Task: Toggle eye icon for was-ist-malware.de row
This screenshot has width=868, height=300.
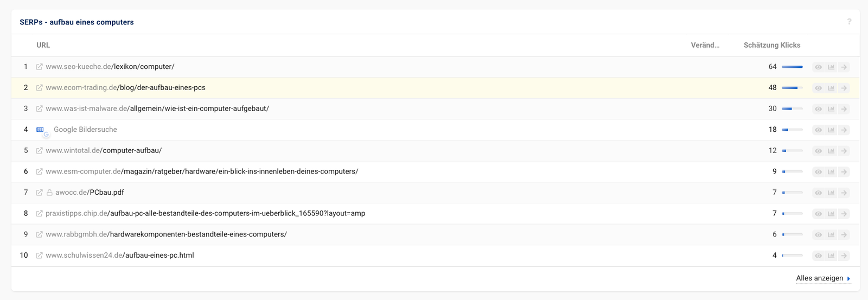Action: [818, 109]
